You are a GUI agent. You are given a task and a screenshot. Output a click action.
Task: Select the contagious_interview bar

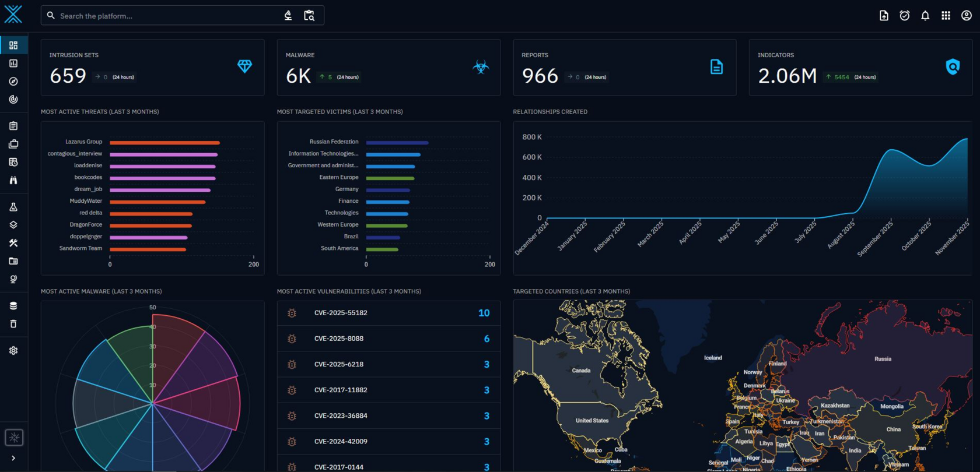coord(164,154)
